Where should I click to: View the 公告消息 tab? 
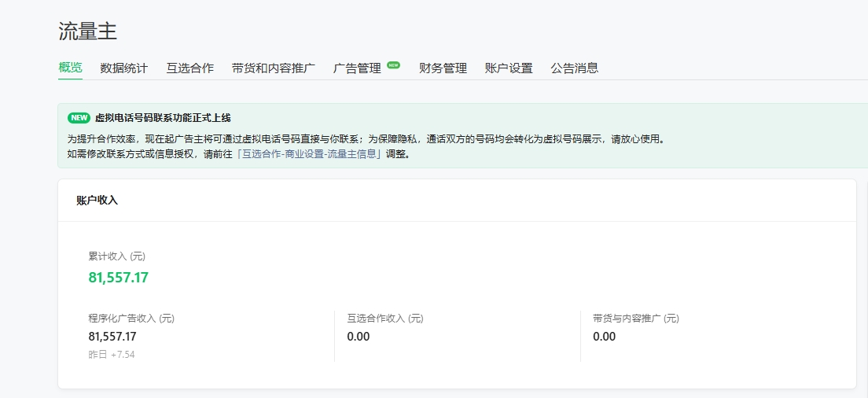tap(575, 68)
